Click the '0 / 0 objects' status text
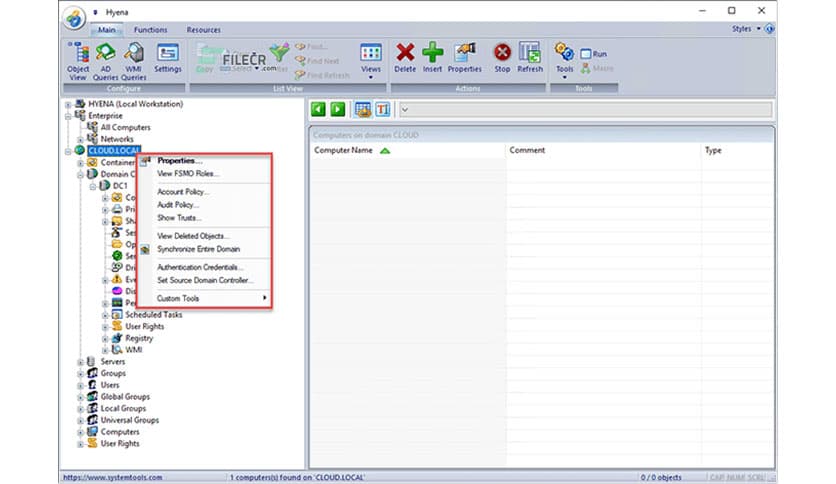The image size is (836, 484). pyautogui.click(x=661, y=478)
